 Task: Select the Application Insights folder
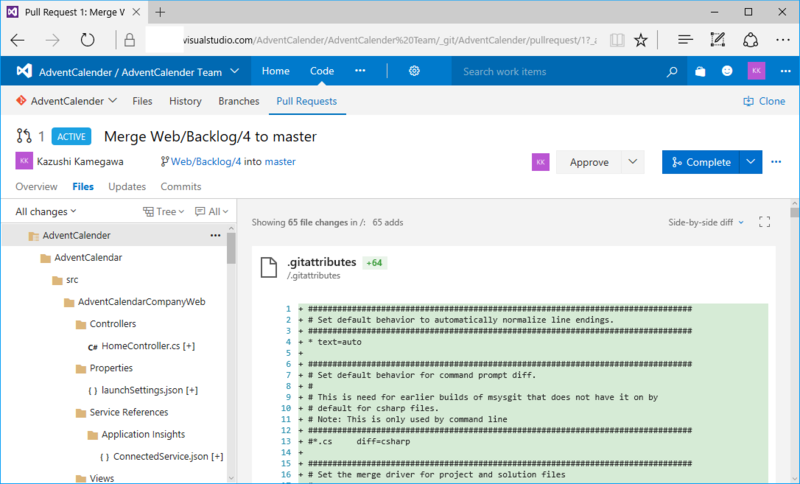coord(143,435)
